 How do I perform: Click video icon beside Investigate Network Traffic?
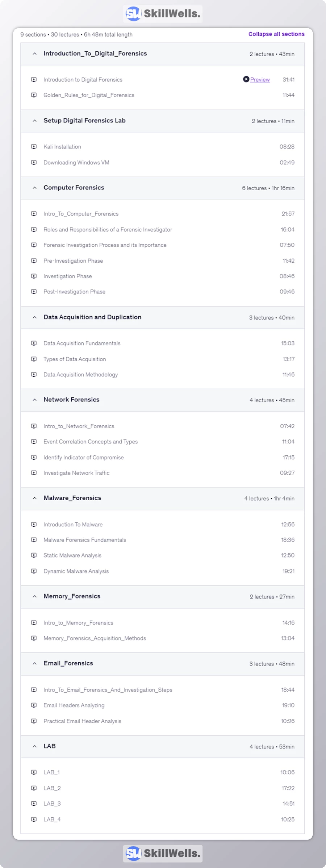pyautogui.click(x=34, y=473)
